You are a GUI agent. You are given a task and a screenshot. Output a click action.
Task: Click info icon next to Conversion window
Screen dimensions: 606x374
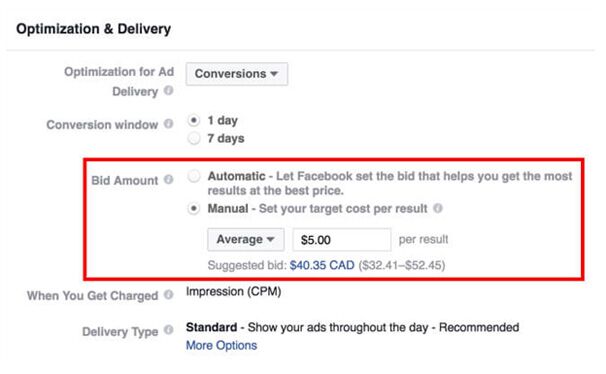168,124
